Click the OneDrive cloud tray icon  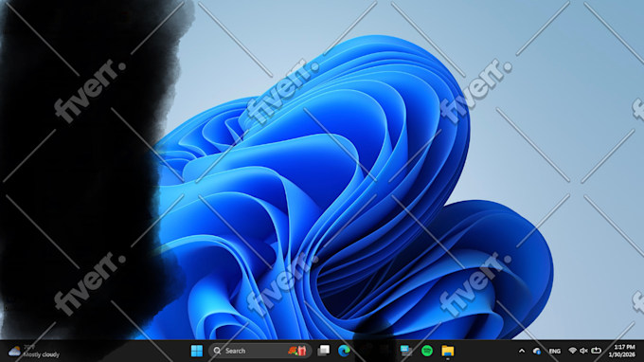pyautogui.click(x=536, y=351)
